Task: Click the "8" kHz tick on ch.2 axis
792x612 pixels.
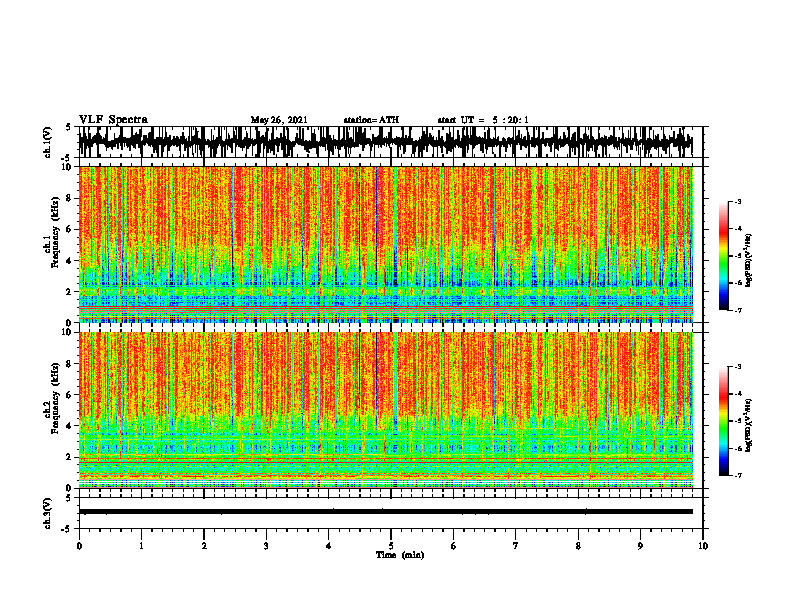Action: tap(70, 364)
